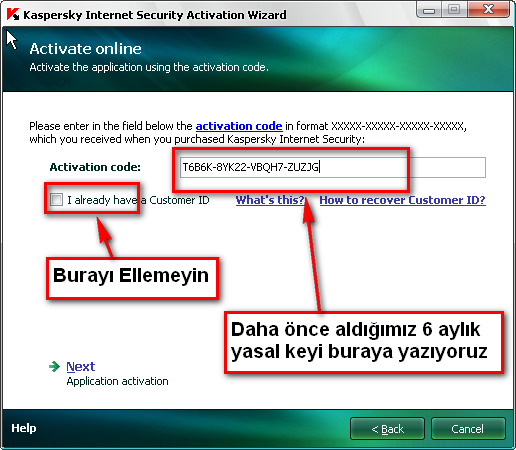Open the 'activation code' hyperlink
Viewport: 516px width, 450px height.
coord(239,126)
